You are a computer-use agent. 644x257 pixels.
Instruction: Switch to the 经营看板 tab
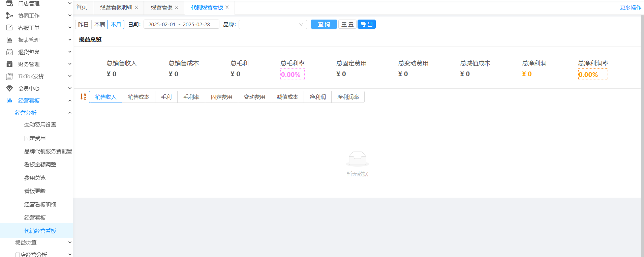click(x=161, y=7)
